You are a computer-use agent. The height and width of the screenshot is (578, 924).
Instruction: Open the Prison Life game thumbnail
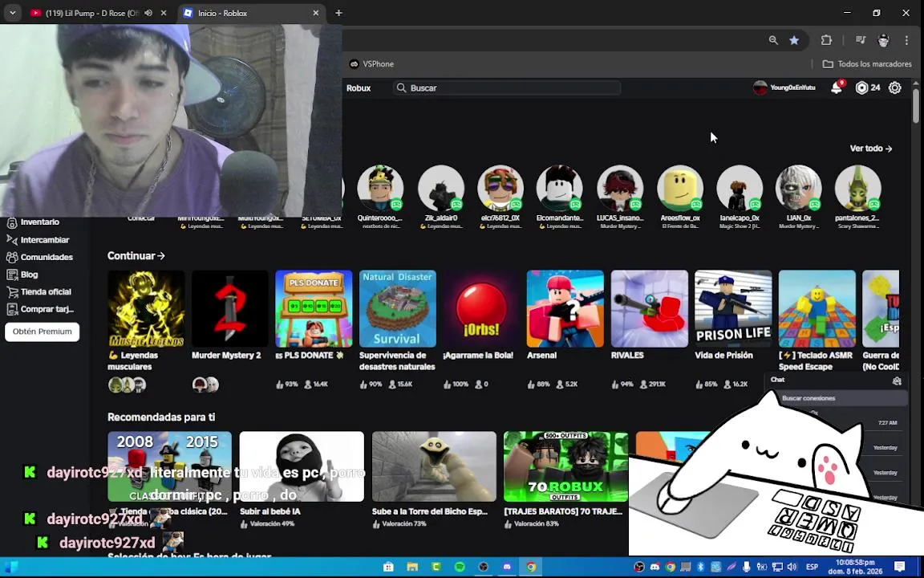733,308
